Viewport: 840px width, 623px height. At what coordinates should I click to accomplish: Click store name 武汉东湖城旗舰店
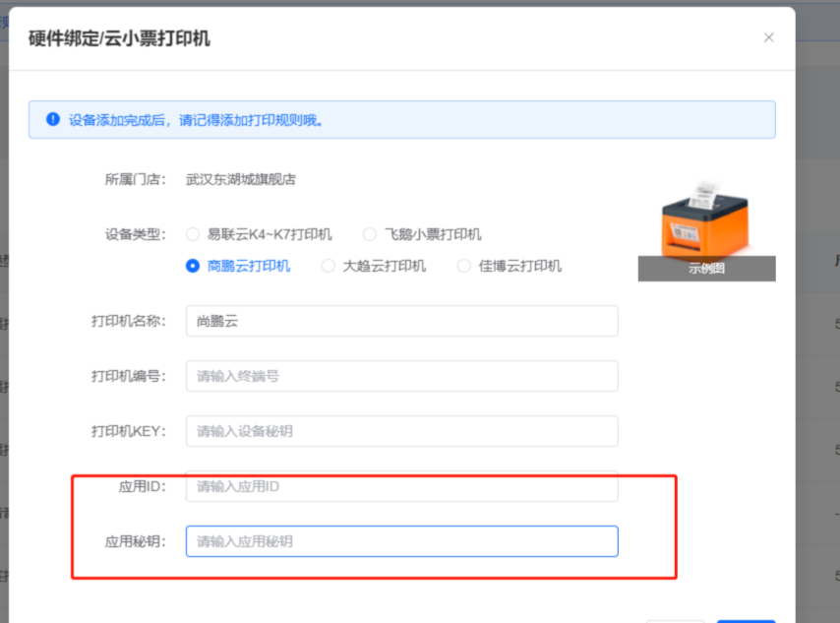pos(241,179)
